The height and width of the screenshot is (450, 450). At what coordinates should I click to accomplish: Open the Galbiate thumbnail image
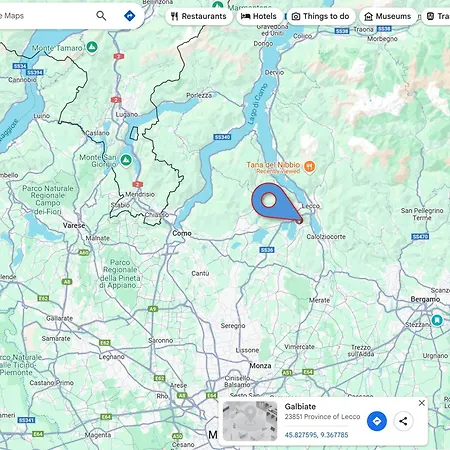tap(250, 421)
